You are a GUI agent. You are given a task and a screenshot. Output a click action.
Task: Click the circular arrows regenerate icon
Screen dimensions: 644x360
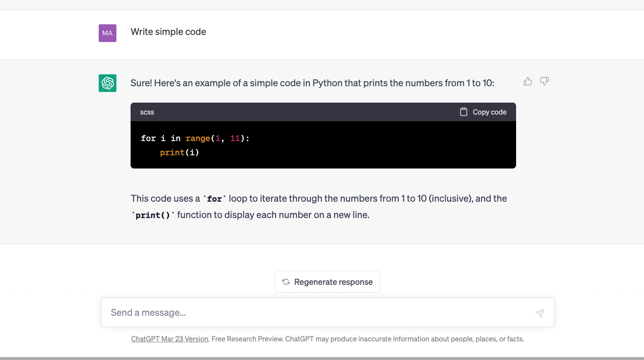pyautogui.click(x=286, y=282)
